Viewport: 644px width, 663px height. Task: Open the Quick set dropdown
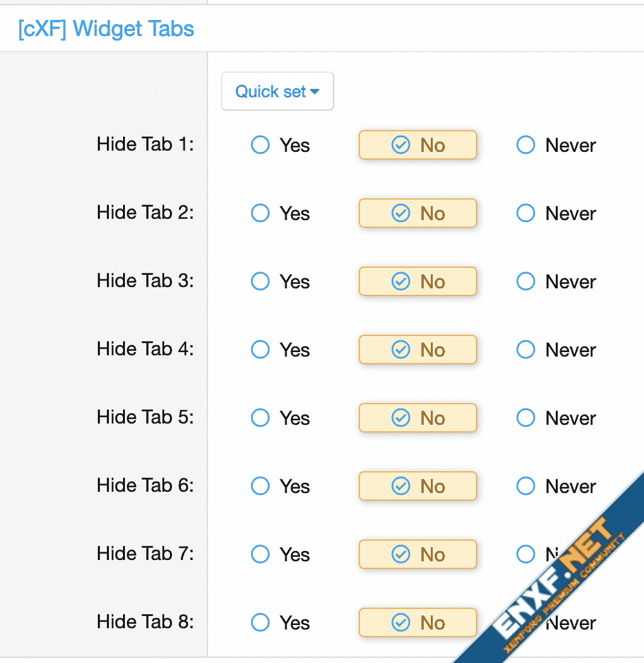[x=277, y=91]
